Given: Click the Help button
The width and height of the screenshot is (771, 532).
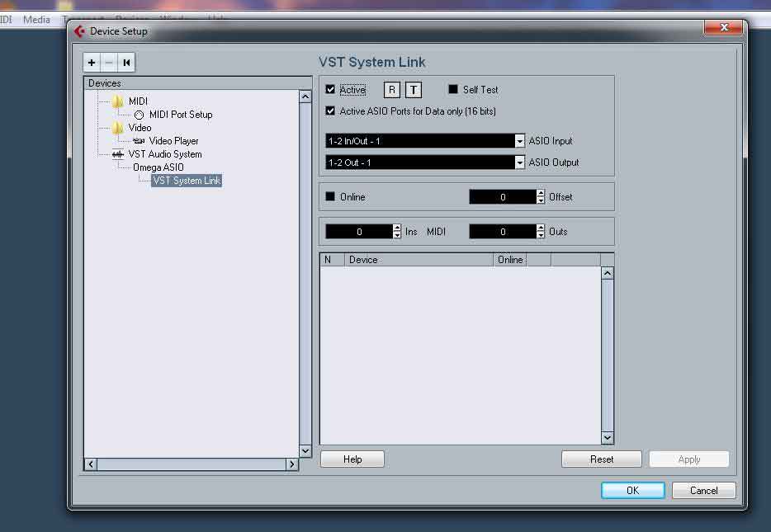Looking at the screenshot, I should [x=352, y=459].
